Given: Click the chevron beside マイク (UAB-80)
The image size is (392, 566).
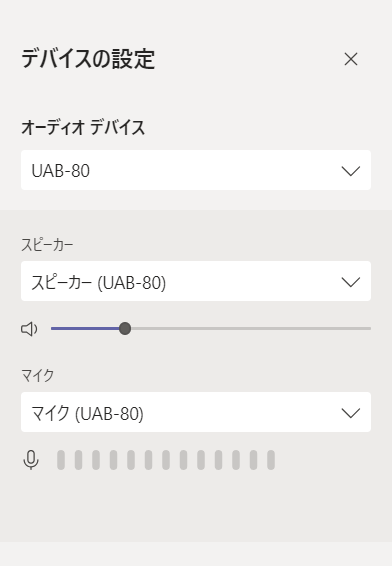Looking at the screenshot, I should pos(351,413).
